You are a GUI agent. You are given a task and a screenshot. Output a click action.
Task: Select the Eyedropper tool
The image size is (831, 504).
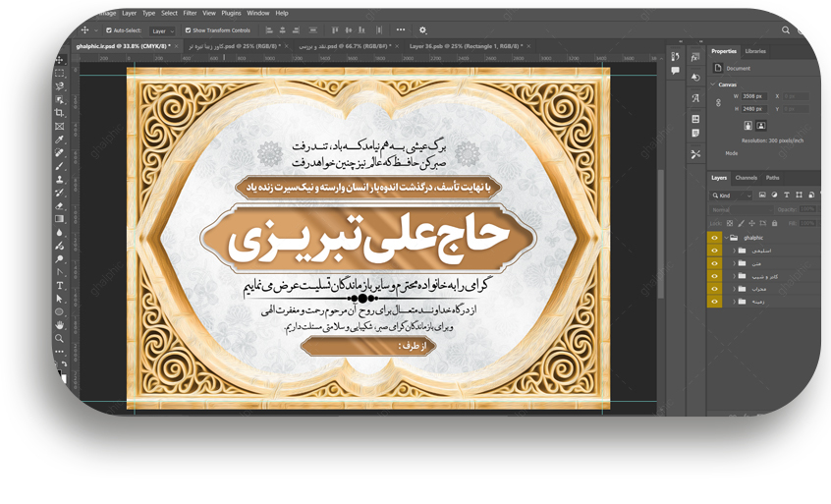coord(60,140)
